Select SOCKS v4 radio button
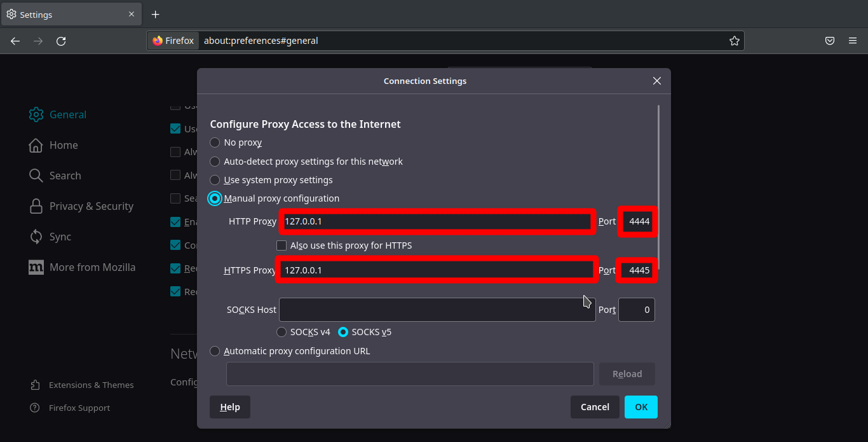Viewport: 868px width, 442px height. click(281, 332)
